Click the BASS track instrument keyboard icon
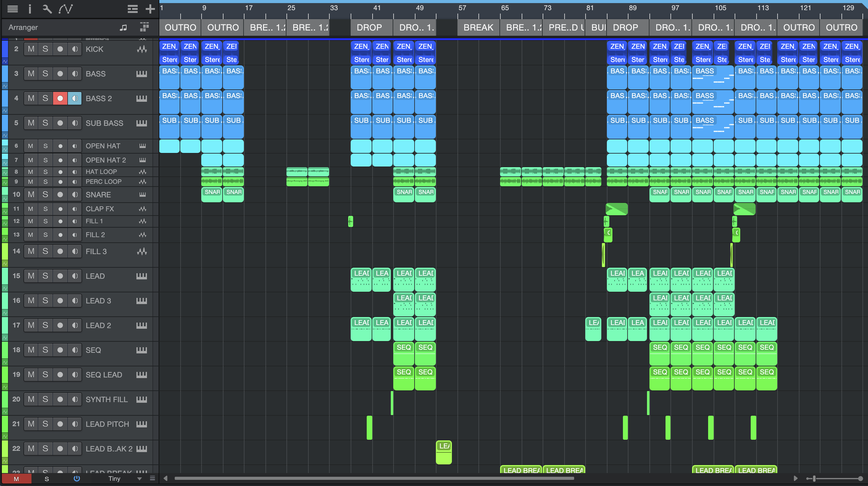This screenshot has height=486, width=868. tap(141, 74)
